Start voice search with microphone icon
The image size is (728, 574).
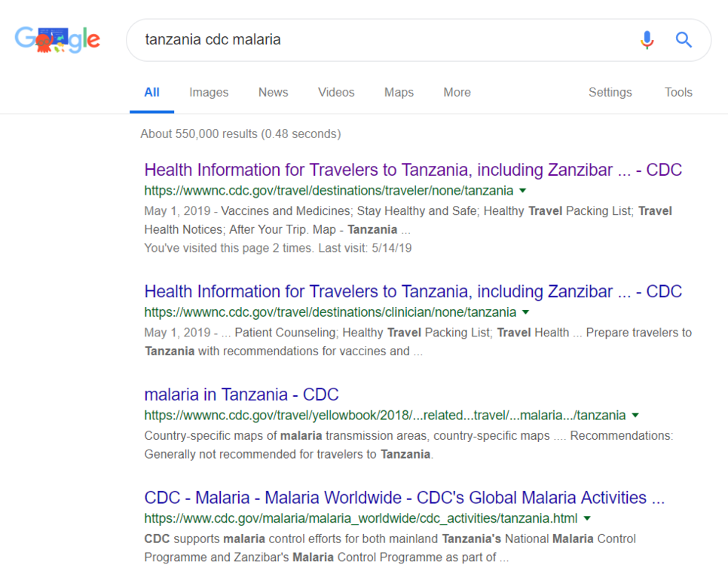(647, 40)
